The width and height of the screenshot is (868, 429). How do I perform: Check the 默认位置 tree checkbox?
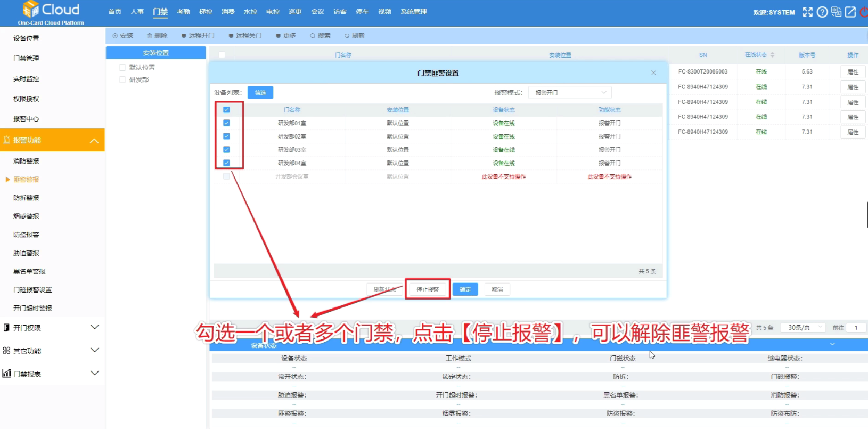pos(122,68)
